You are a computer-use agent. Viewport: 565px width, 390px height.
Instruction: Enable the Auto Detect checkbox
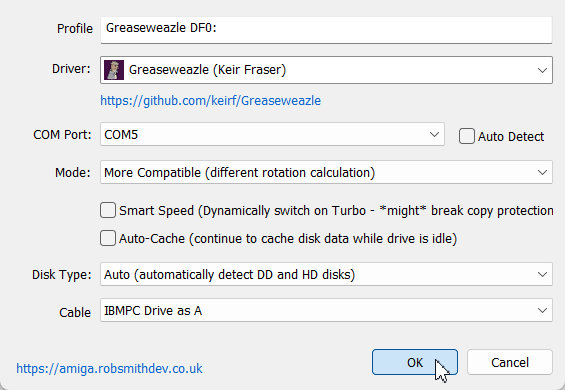coord(467,136)
